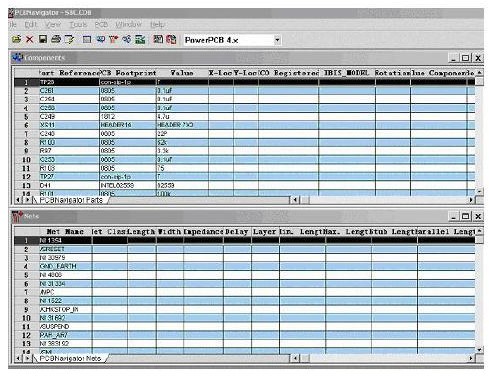Click the Impedance column header in Nets
489x377 pixels.
pyautogui.click(x=203, y=231)
